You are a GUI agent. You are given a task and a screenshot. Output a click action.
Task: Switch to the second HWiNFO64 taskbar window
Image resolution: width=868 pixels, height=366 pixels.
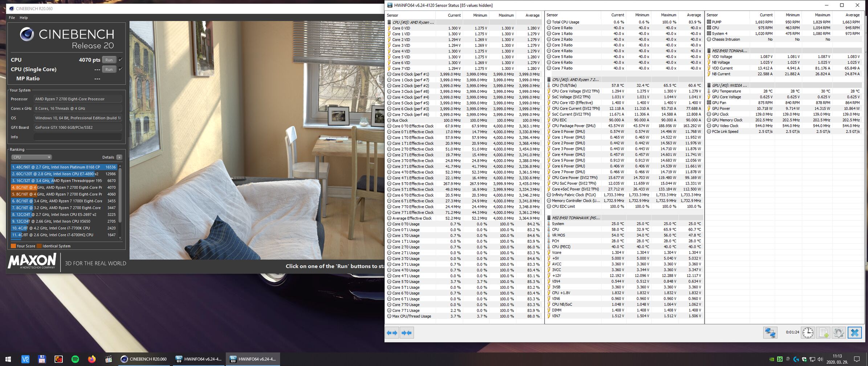(x=253, y=359)
